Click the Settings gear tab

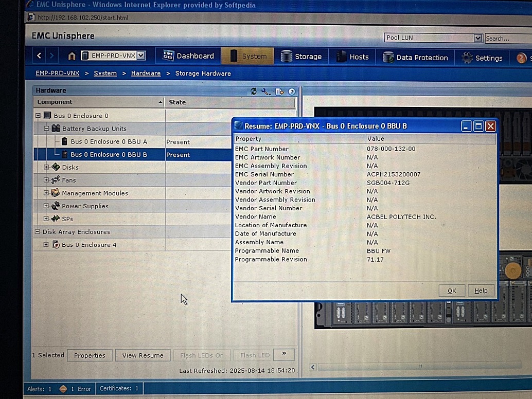(482, 58)
